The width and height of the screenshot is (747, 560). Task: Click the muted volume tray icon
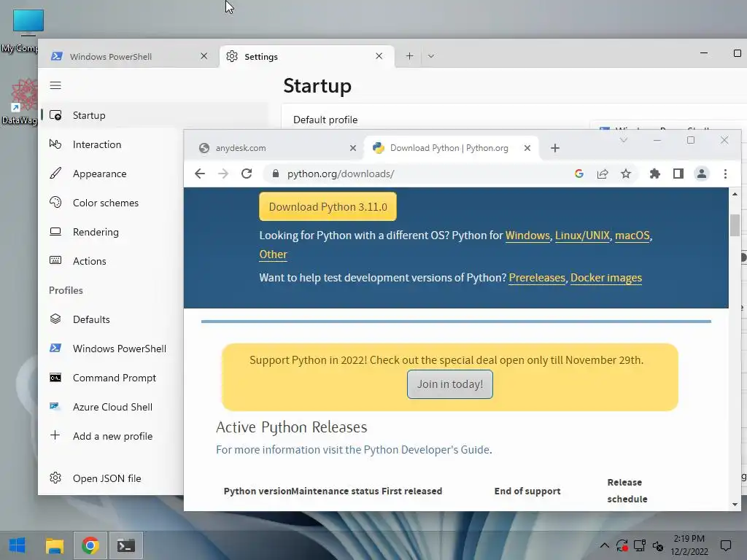pyautogui.click(x=657, y=545)
